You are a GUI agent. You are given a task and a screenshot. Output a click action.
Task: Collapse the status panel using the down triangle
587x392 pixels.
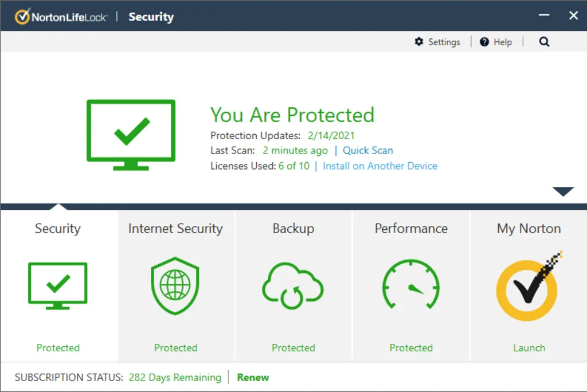click(x=564, y=191)
